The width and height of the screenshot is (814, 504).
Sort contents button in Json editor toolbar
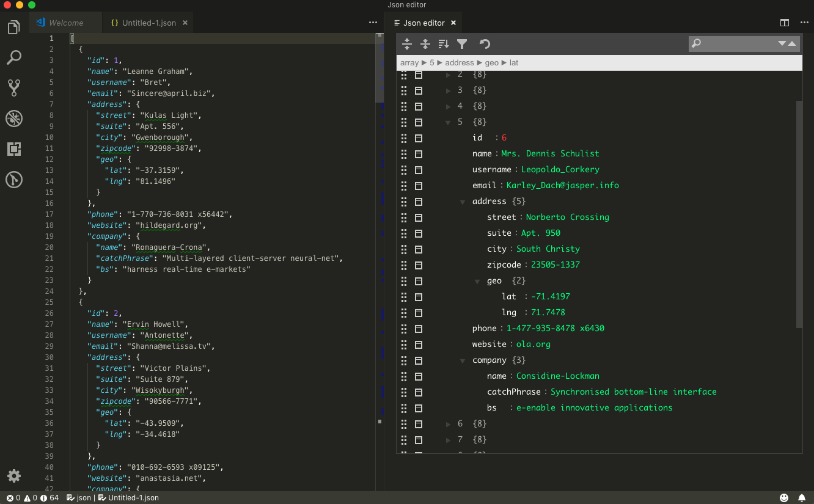[x=444, y=44]
